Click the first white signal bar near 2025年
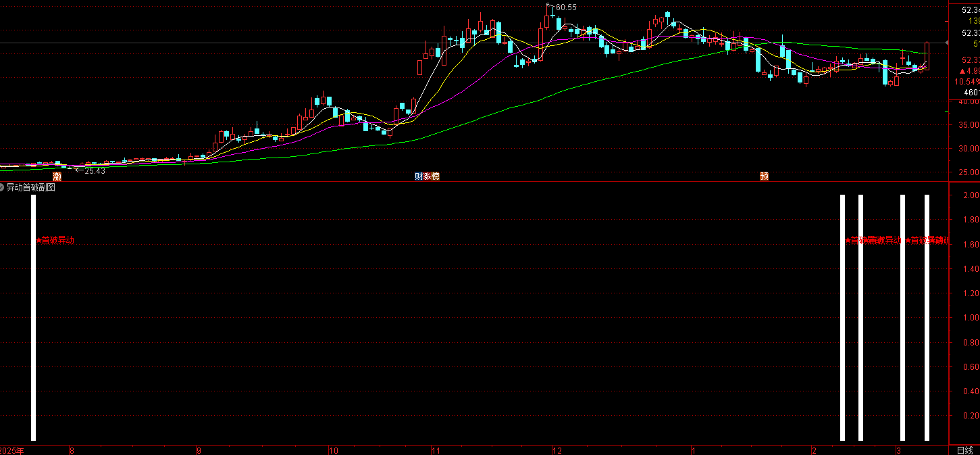Screen dimensions: 980x455 [x=33, y=317]
